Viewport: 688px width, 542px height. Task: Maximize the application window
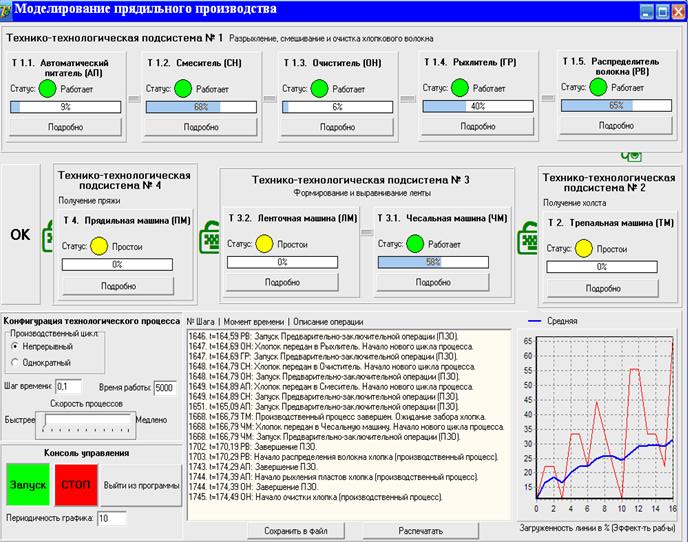663,11
